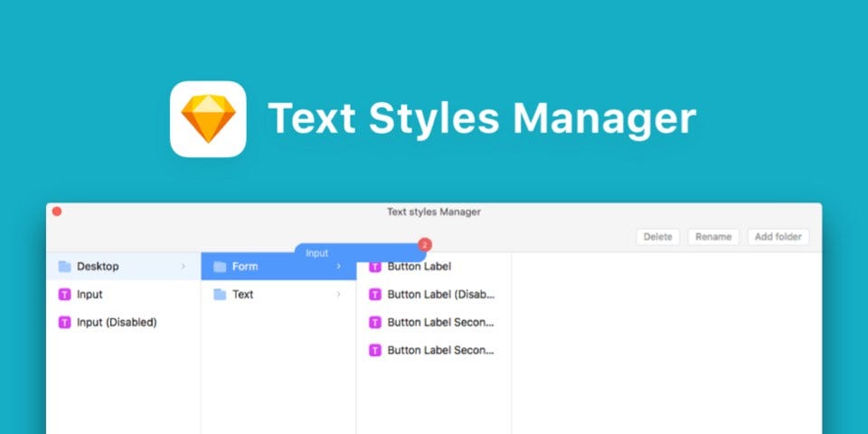Viewport: 868px width, 434px height.
Task: Click the red badge showing 2
Action: coord(425,245)
